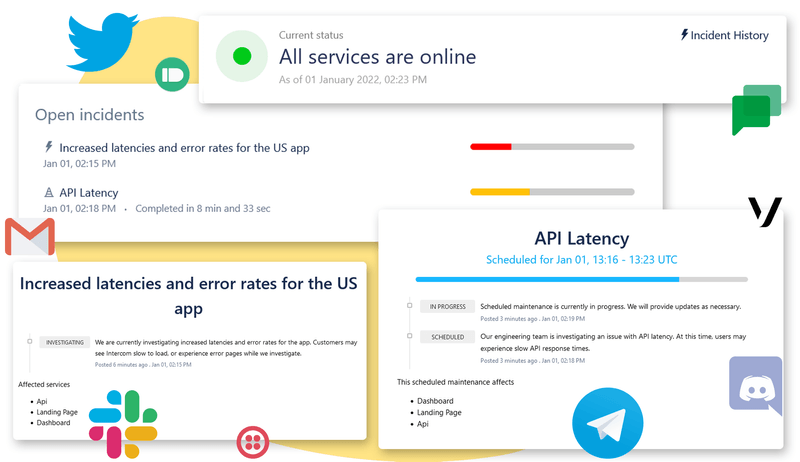The height and width of the screenshot is (462, 800).
Task: Click 'Landing Page' in scheduled maintenance list
Action: coord(439,413)
